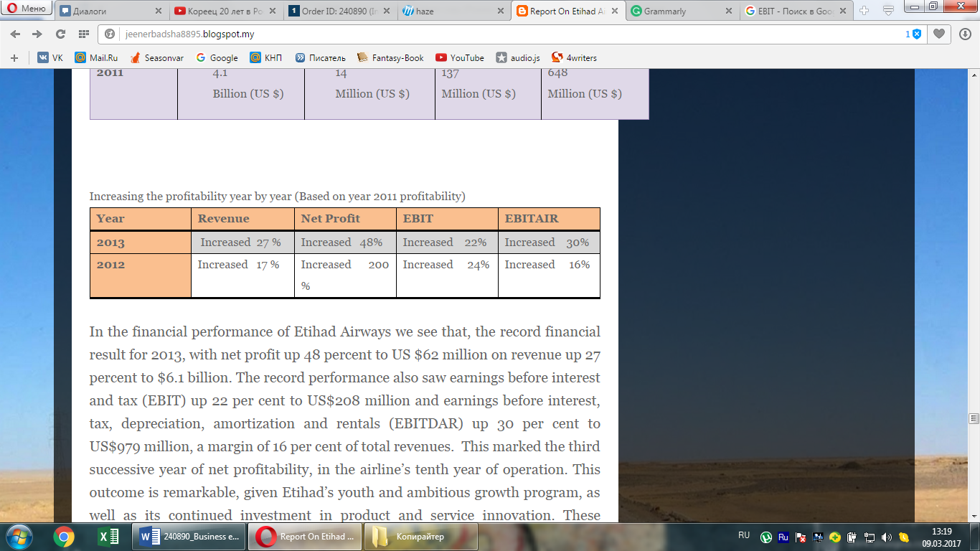This screenshot has height=551, width=980.
Task: Open the Opera Меню button
Action: point(26,9)
